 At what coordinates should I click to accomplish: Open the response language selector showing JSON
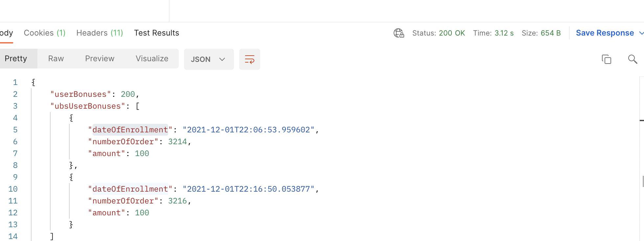(x=209, y=59)
